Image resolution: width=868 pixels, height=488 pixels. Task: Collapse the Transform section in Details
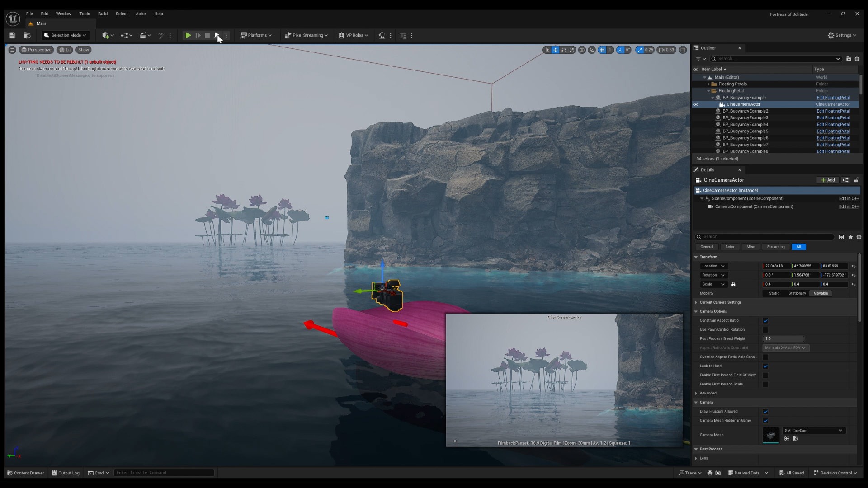696,257
